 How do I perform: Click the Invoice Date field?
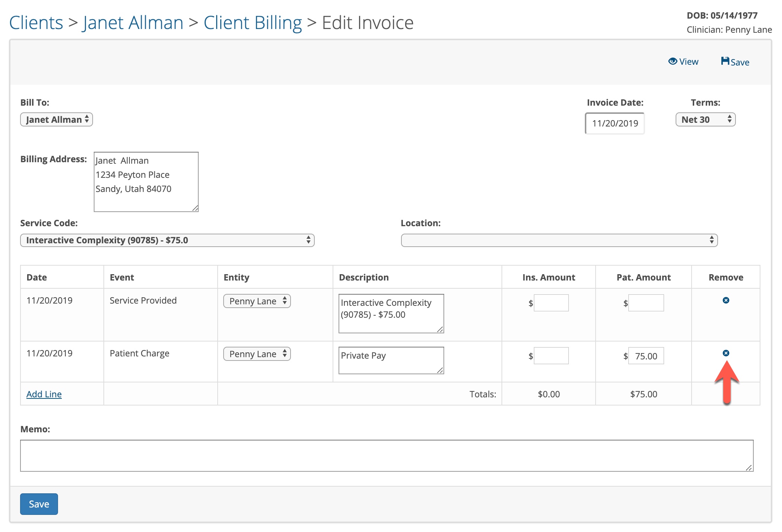615,124
